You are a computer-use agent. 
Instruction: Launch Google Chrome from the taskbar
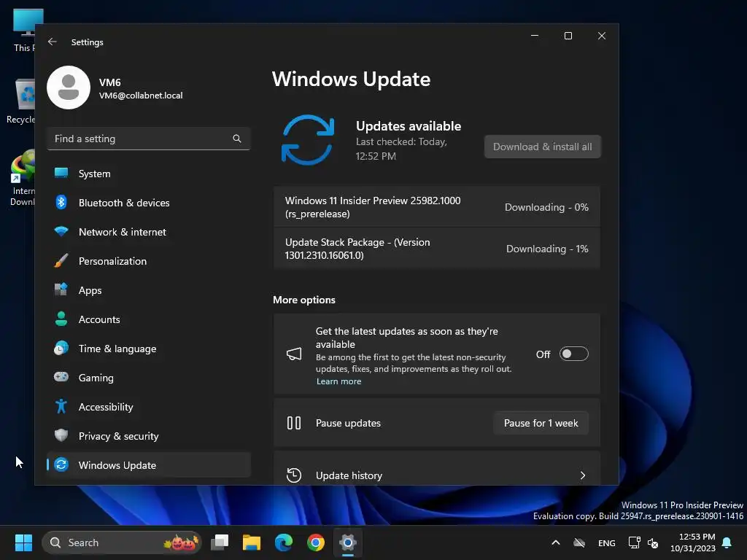click(x=315, y=542)
